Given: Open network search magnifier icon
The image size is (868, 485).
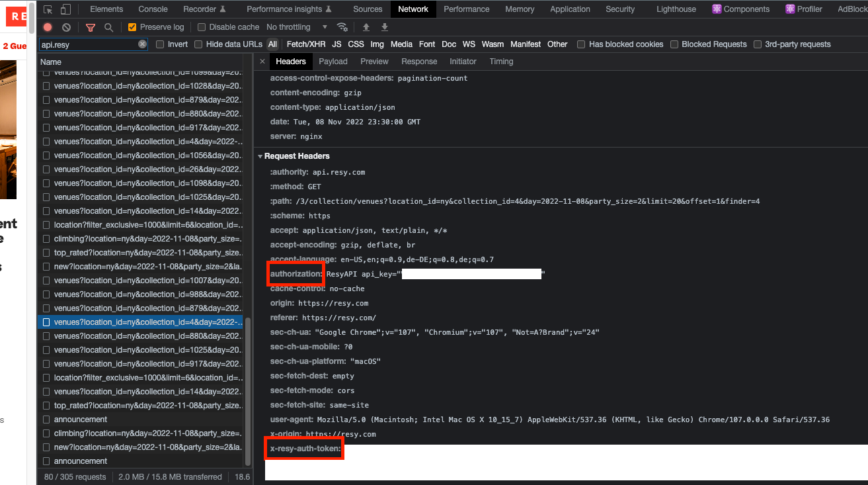Looking at the screenshot, I should [x=108, y=27].
